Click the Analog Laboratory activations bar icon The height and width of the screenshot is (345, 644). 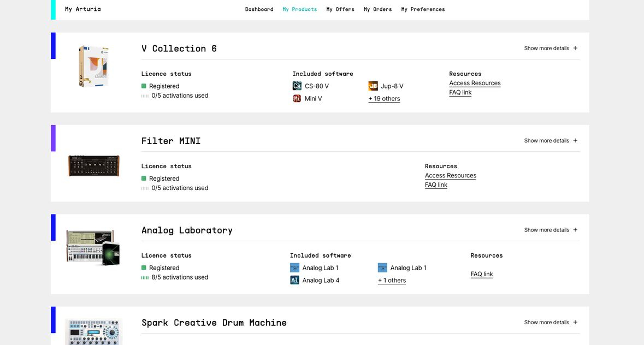click(x=145, y=277)
